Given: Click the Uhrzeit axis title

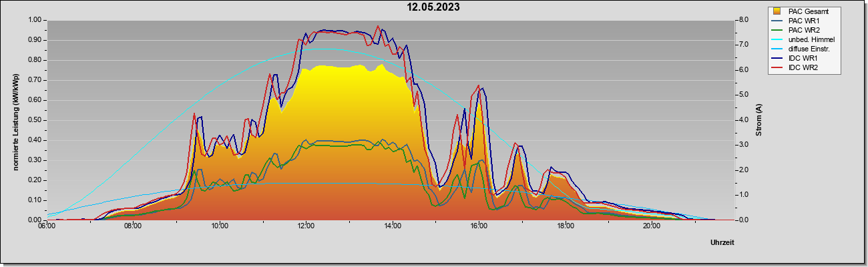Looking at the screenshot, I should (722, 243).
